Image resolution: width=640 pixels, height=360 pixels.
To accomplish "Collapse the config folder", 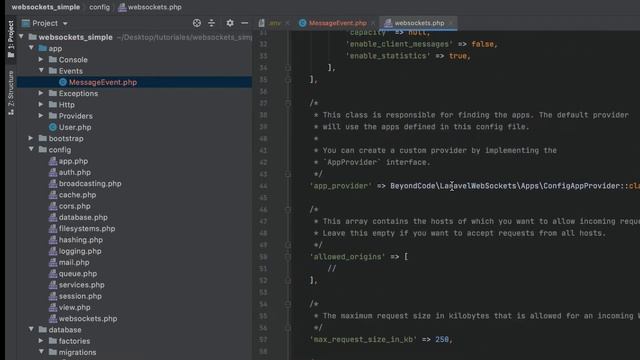I will [31, 149].
